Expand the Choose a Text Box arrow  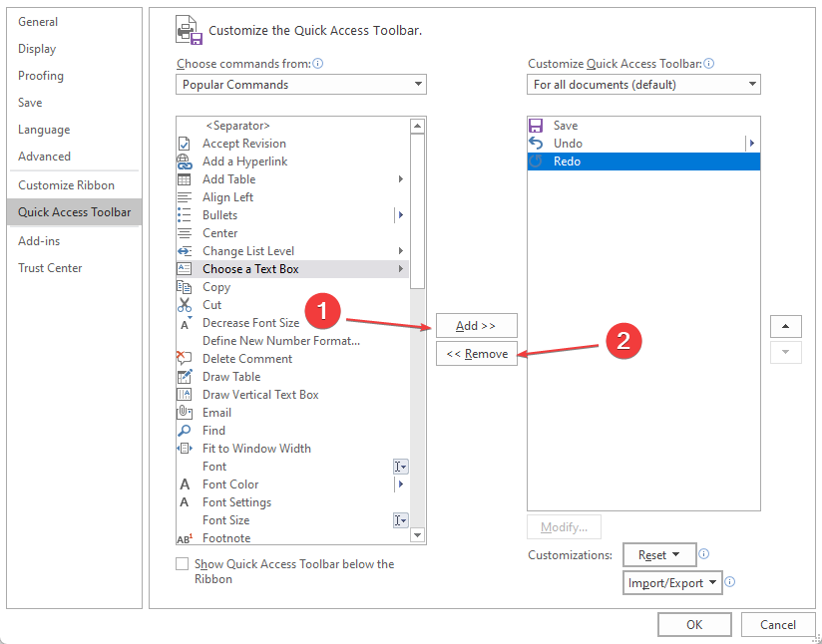tap(400, 269)
